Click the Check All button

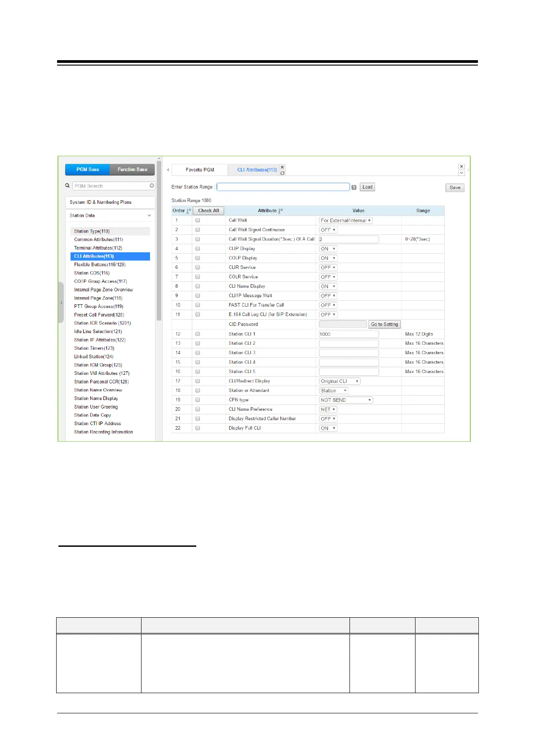(208, 211)
